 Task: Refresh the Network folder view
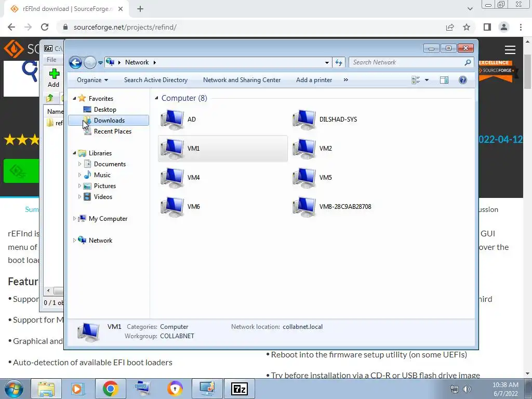click(339, 62)
